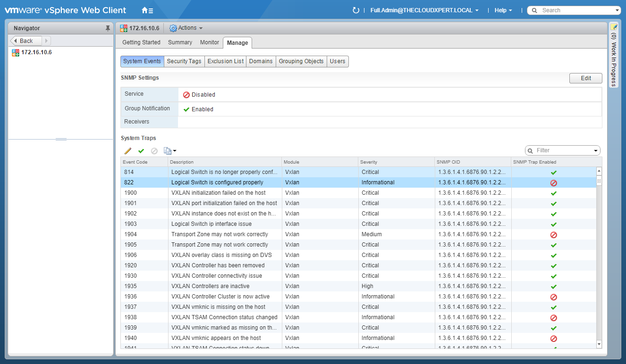Click the Edit button for SNMP Settings
626x364 pixels.
[x=585, y=78]
